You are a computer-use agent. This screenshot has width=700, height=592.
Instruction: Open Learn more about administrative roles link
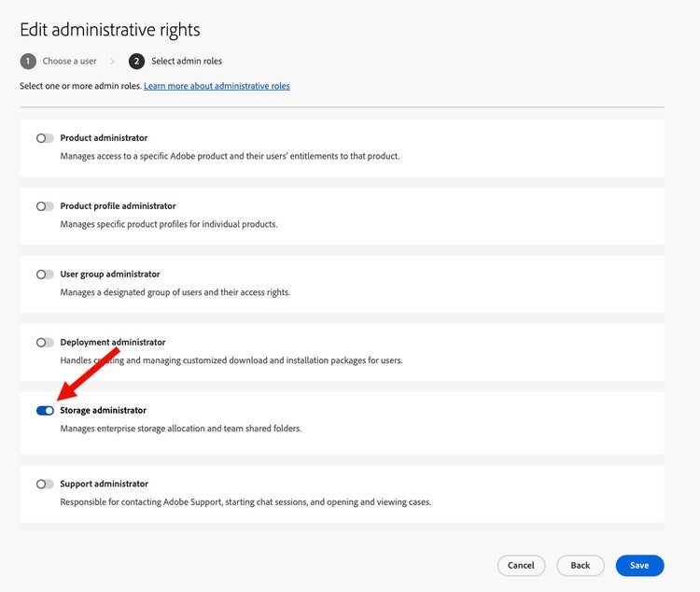point(217,86)
